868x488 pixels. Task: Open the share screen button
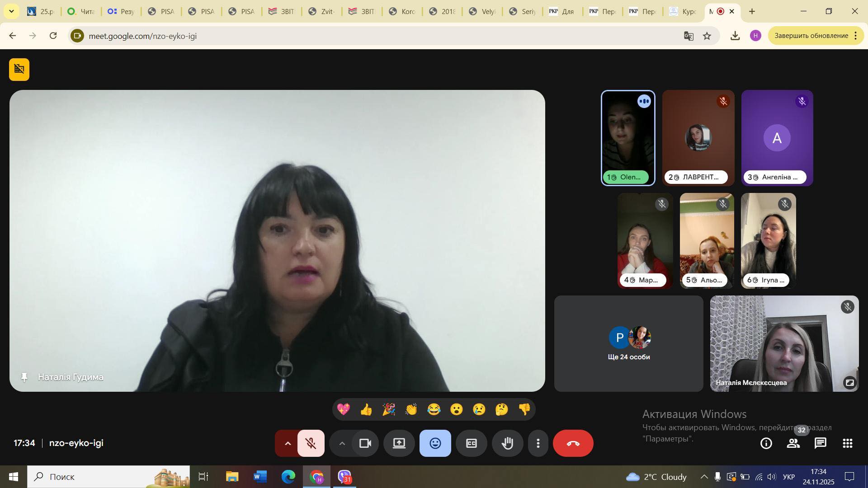pos(399,443)
